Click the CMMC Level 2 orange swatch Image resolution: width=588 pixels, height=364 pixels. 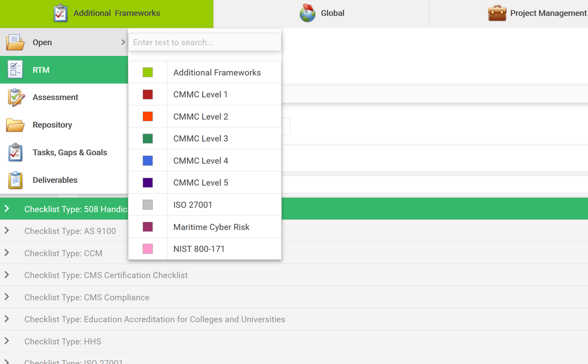(x=148, y=116)
